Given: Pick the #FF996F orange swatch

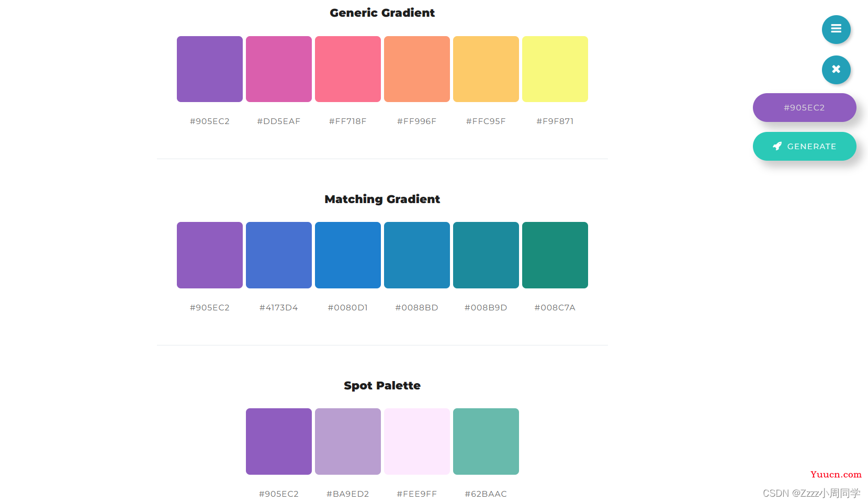Looking at the screenshot, I should tap(416, 69).
